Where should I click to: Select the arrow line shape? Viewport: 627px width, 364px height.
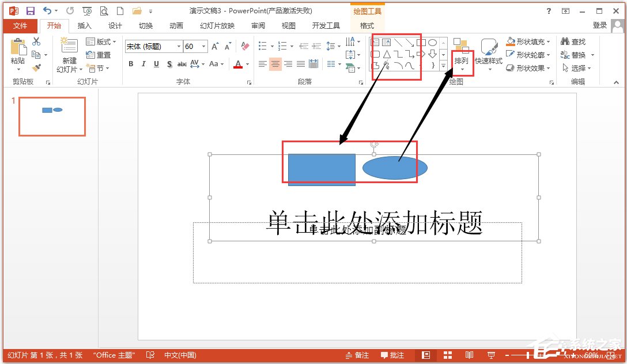(410, 43)
